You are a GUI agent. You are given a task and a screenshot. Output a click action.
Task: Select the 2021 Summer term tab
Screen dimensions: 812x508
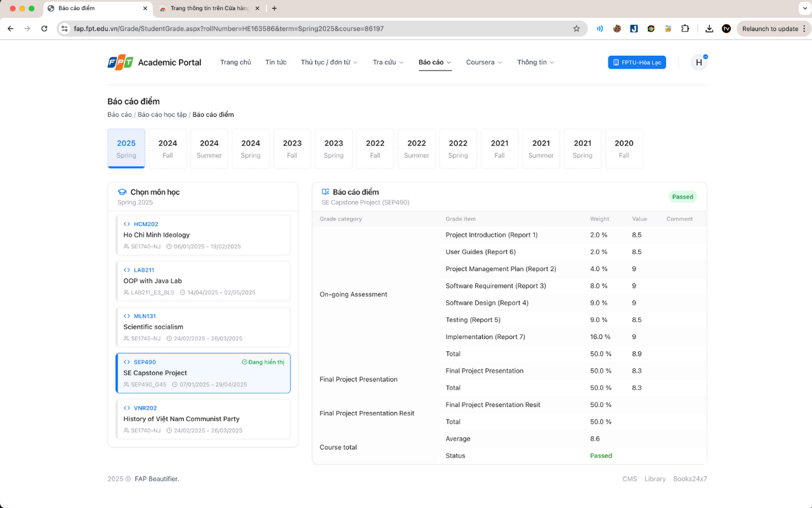[x=541, y=149]
